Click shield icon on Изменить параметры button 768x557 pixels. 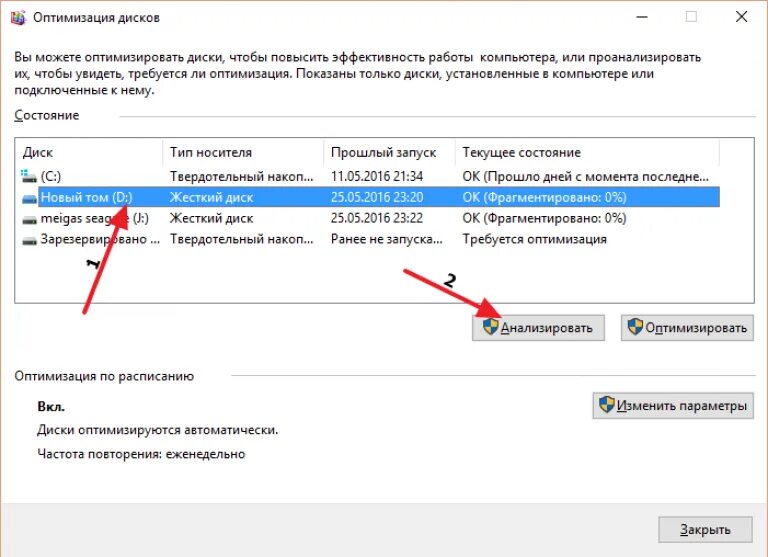607,405
